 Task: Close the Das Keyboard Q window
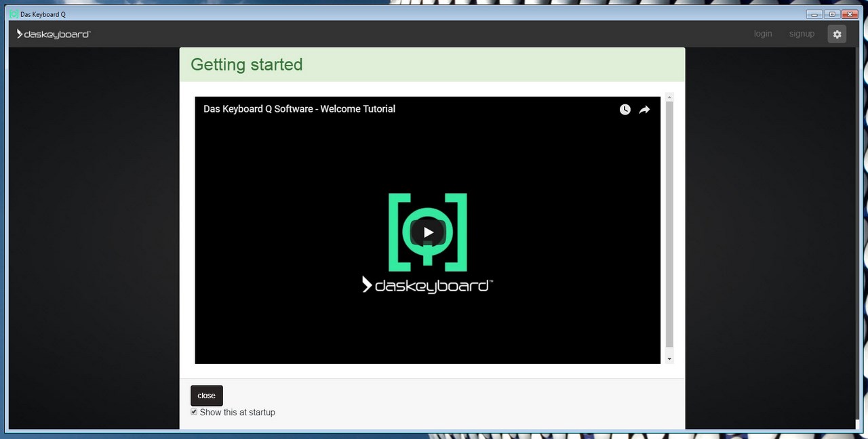[x=850, y=14]
